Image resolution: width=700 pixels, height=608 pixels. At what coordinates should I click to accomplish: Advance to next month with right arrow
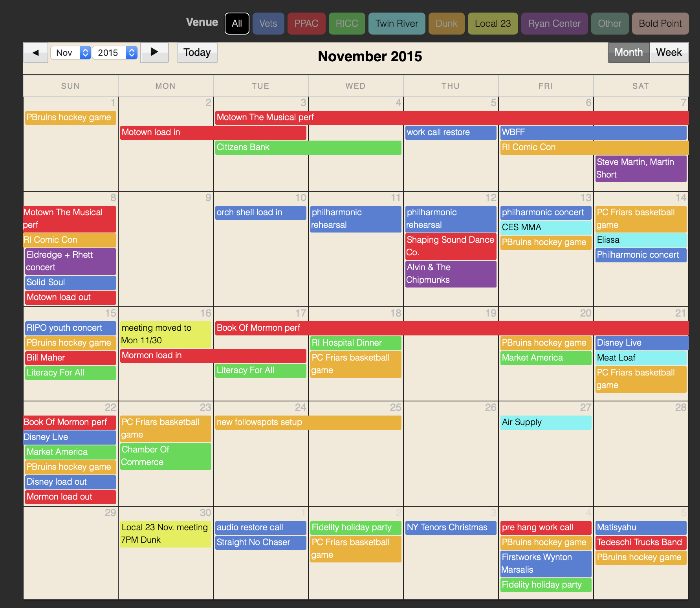pos(154,53)
